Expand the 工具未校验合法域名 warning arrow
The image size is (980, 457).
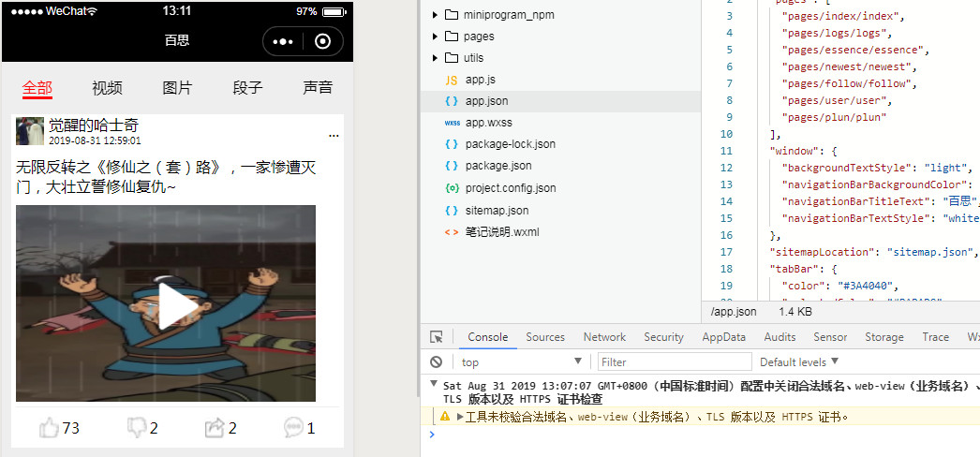point(461,417)
